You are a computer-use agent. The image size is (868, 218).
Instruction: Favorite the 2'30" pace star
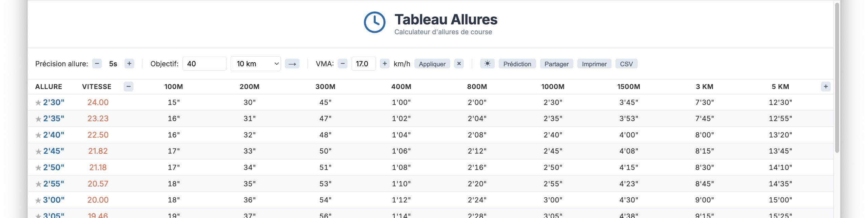(x=38, y=103)
